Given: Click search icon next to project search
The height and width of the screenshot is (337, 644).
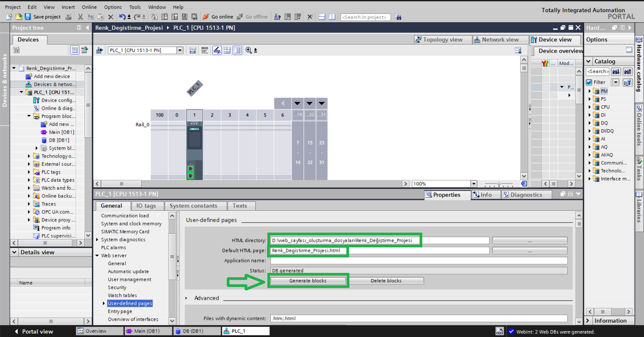Looking at the screenshot, I should [x=398, y=17].
